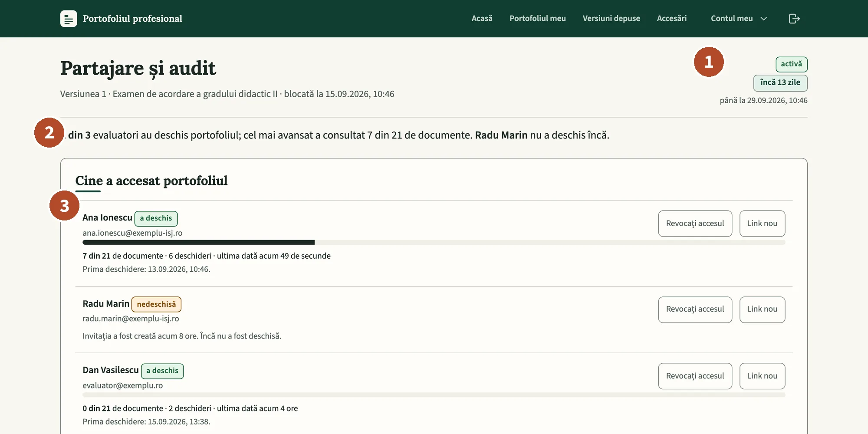This screenshot has height=434, width=868.
Task: Select the email evaluator@exemplu.ro
Action: click(123, 385)
